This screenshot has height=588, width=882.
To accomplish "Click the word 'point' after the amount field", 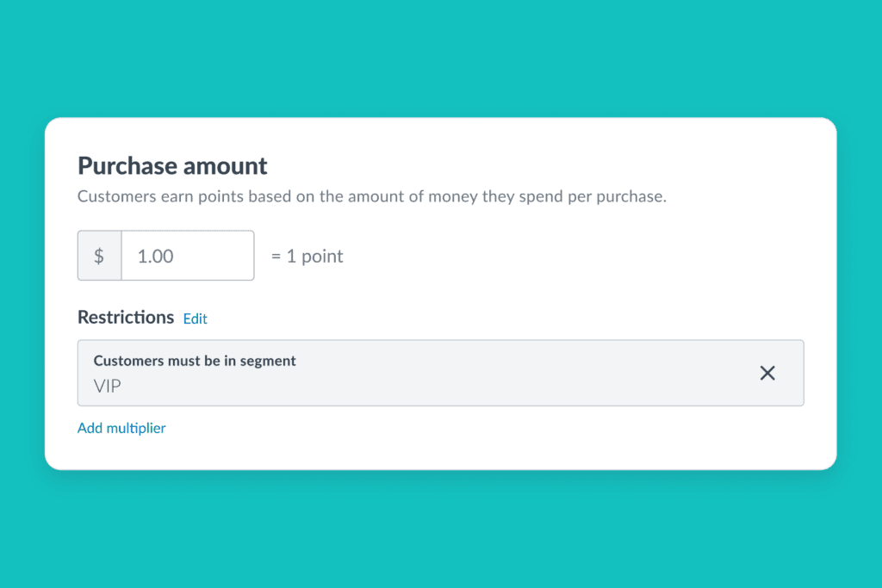I will pos(322,257).
